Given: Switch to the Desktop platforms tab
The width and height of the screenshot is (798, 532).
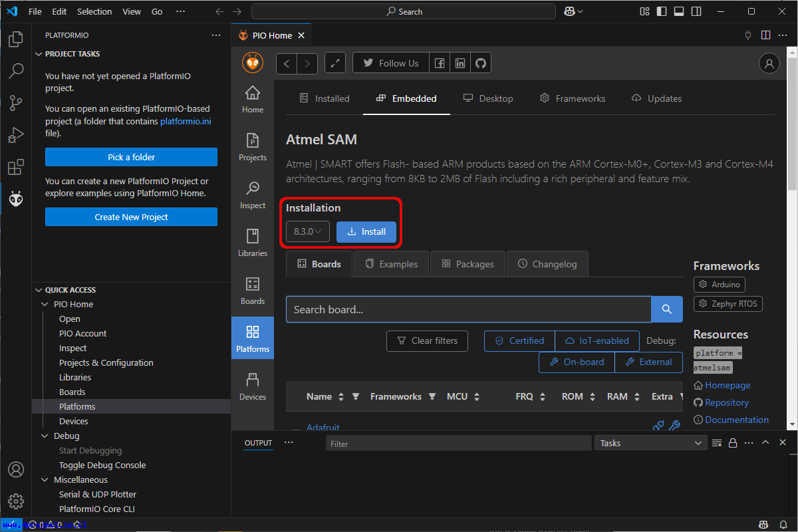Looking at the screenshot, I should 488,98.
